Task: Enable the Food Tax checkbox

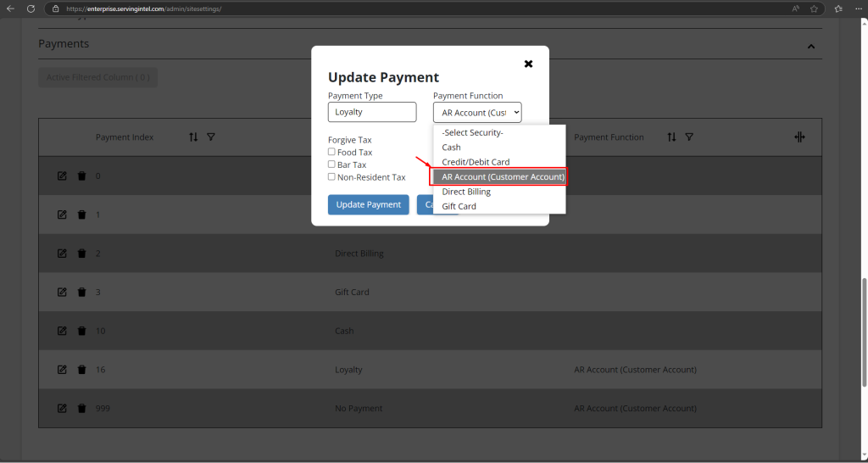Action: click(x=331, y=152)
